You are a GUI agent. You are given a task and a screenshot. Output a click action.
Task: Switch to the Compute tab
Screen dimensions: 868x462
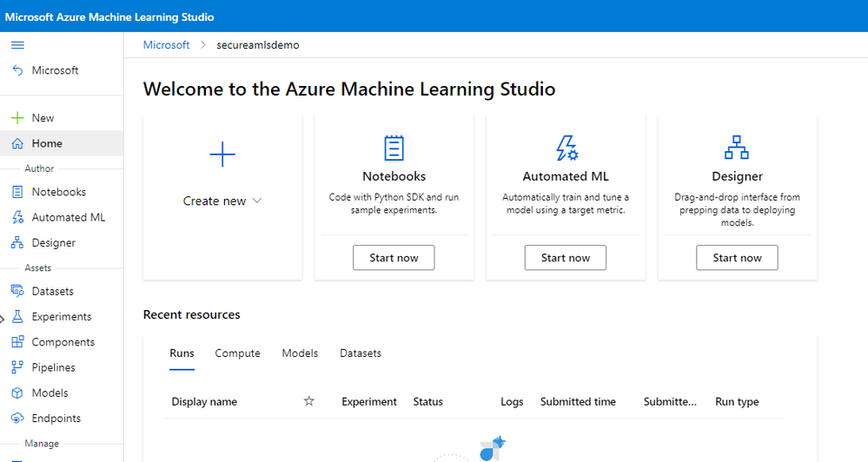click(237, 353)
